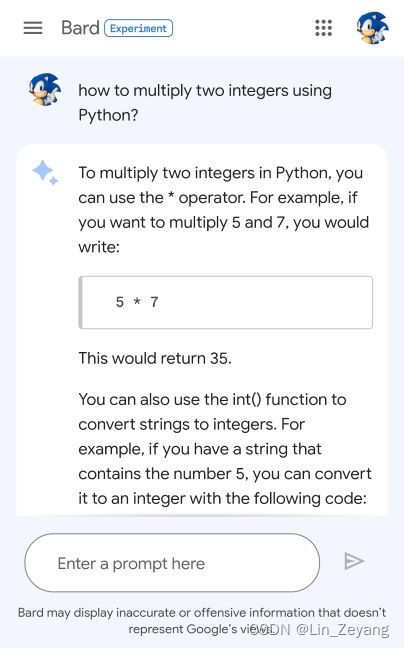Image resolution: width=404 pixels, height=648 pixels.
Task: Open the hamburger main menu
Action: point(33,28)
